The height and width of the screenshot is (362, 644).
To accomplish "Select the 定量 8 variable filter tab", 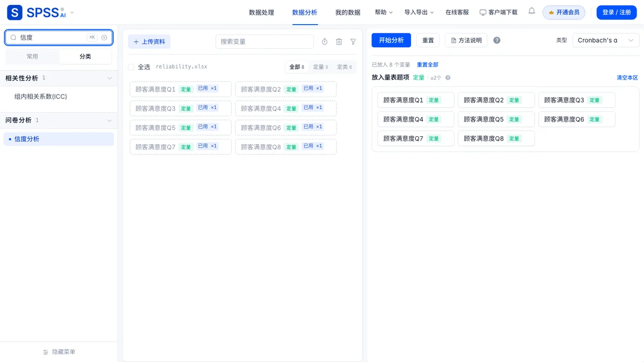I will pos(320,67).
